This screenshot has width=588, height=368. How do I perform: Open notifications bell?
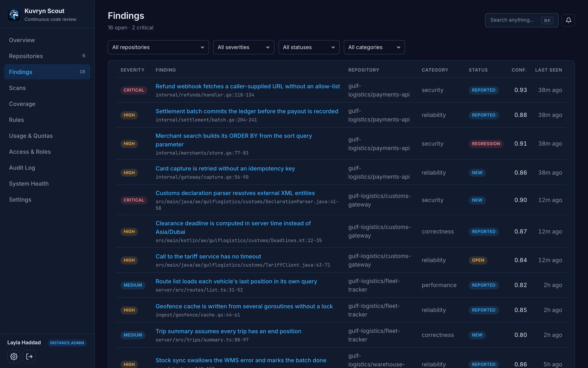568,20
